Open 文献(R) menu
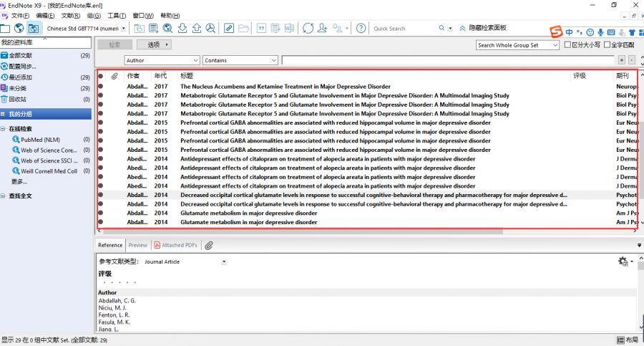The image size is (644, 346). [x=71, y=16]
